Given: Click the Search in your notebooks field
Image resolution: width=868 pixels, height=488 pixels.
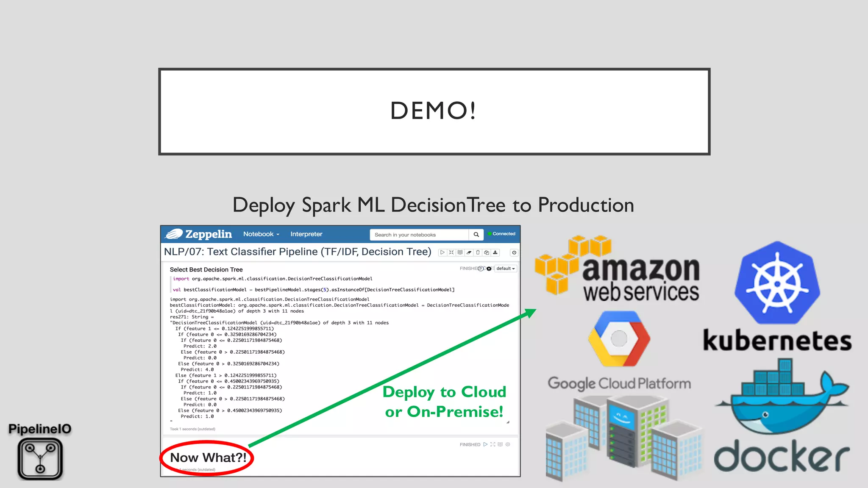Looking at the screenshot, I should point(419,235).
